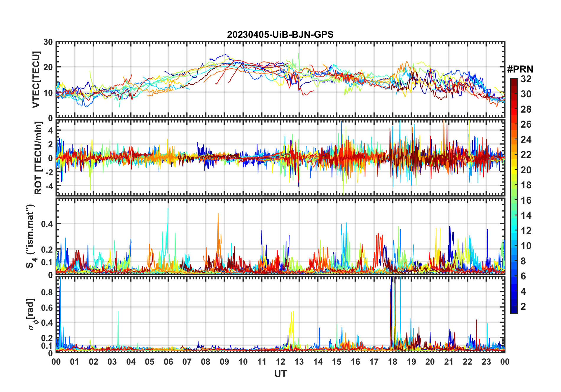Image resolution: width=561 pixels, height=392 pixels.
Task: Click the plot title 20230405-UiB-BJN-GPS
Action: [280, 34]
